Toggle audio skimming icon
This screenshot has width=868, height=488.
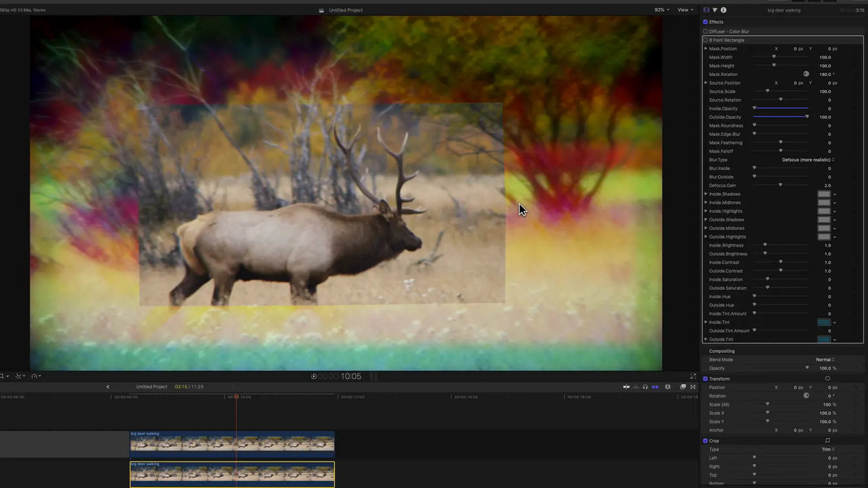[x=635, y=387]
